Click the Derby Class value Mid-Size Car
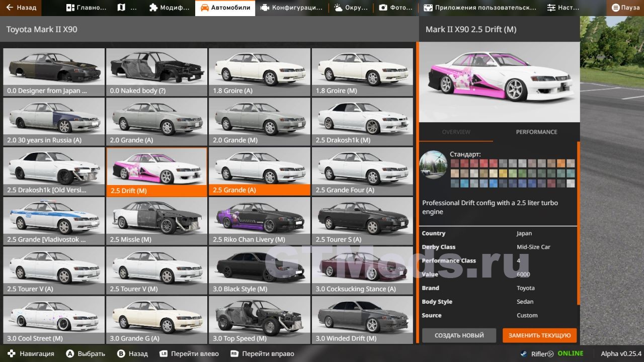This screenshot has width=644, height=362. point(533,247)
